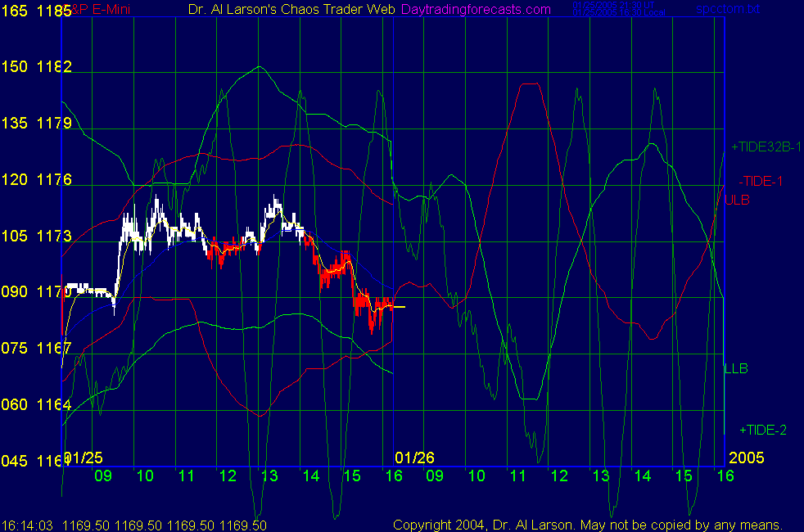The width and height of the screenshot is (804, 532).
Task: Select the 12 hour mark of 01/25 session
Action: [228, 476]
